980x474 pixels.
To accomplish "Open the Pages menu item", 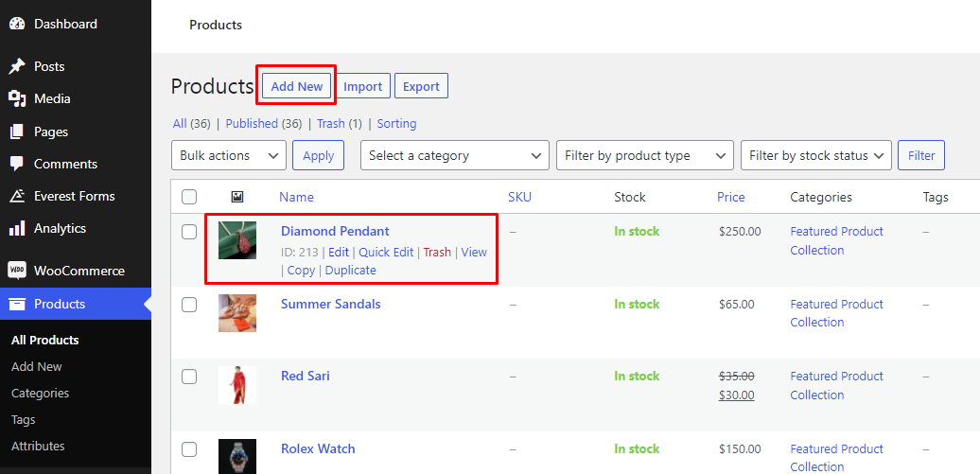I will pos(51,132).
